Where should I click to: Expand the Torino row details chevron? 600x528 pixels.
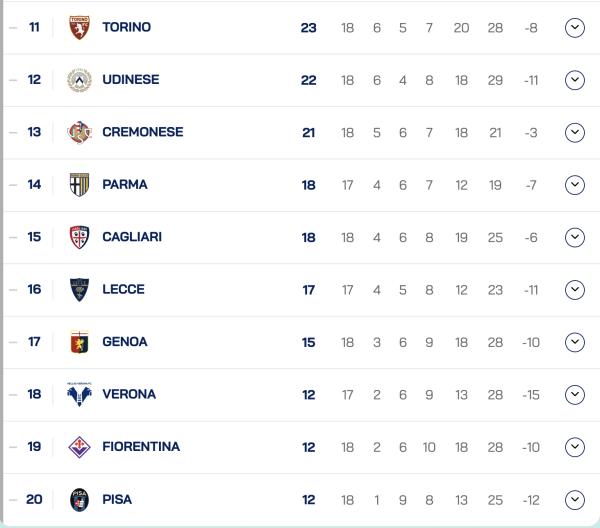(574, 28)
